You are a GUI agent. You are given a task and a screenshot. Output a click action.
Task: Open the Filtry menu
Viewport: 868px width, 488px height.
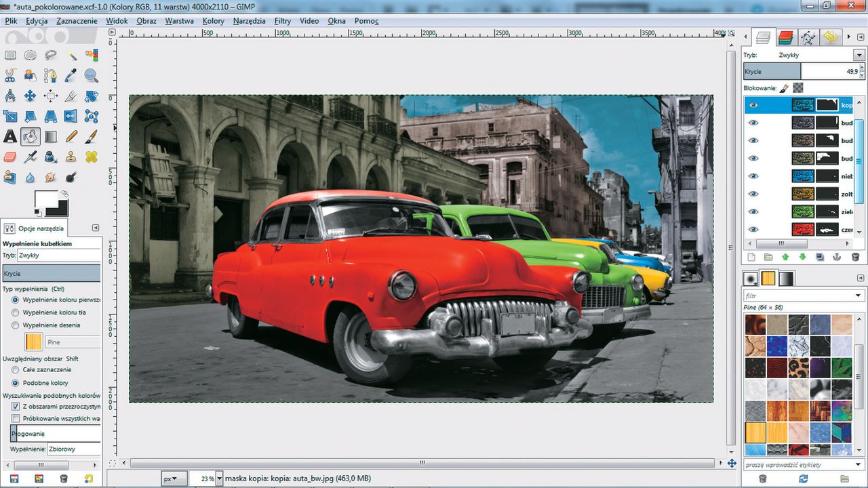point(283,21)
